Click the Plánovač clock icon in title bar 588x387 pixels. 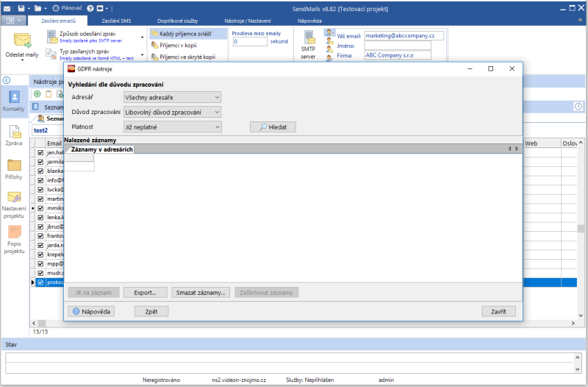pyautogui.click(x=57, y=7)
